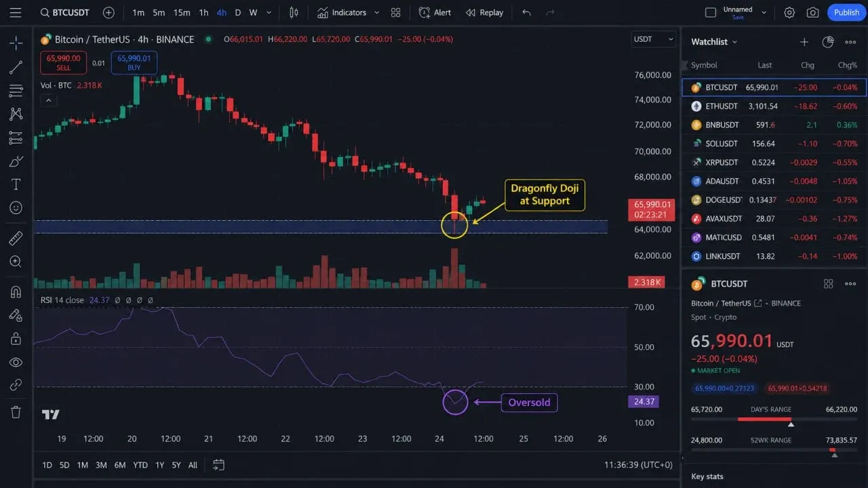Open details panel grid icon beside BTCUSDT
Viewport: 868px width, 488px height.
[828, 284]
